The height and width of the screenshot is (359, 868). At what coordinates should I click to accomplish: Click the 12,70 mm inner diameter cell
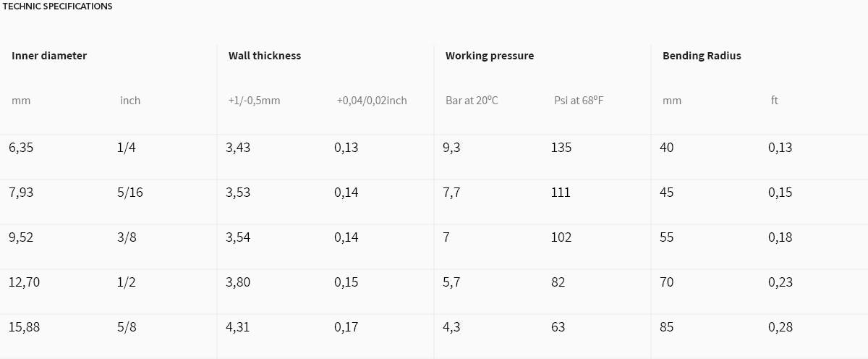[25, 282]
